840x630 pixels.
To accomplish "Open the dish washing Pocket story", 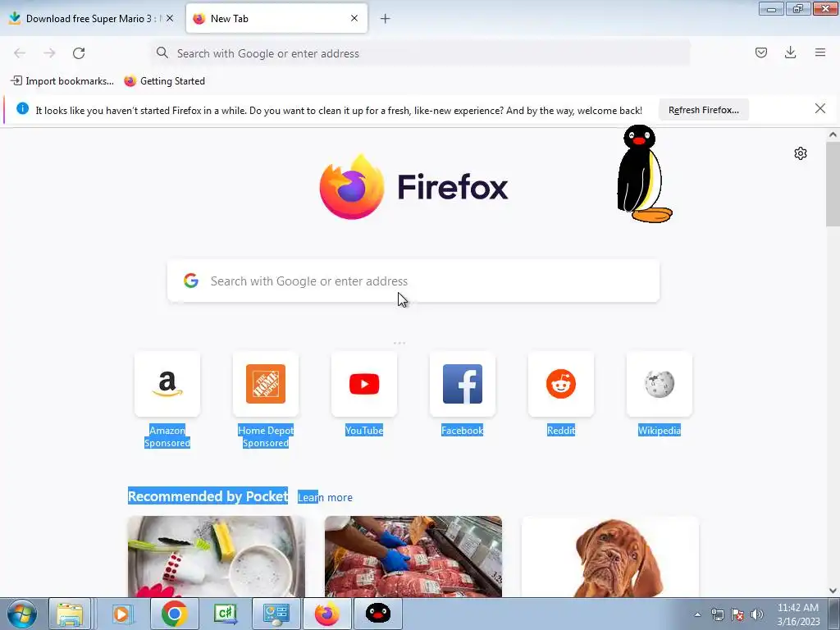I will [217, 557].
